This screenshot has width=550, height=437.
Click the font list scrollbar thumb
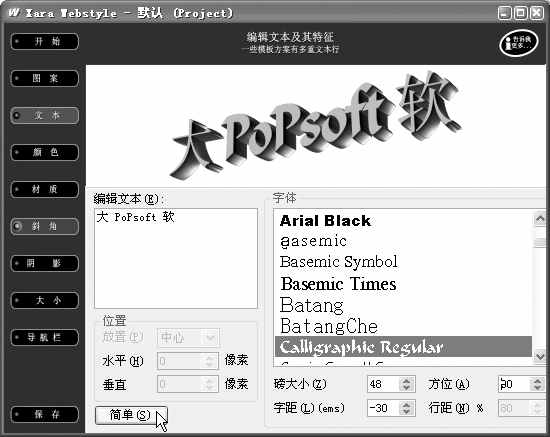540,242
